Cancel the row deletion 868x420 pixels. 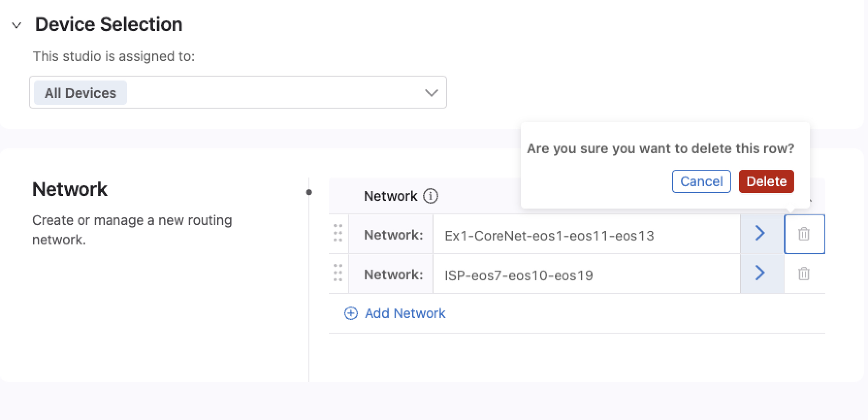tap(701, 181)
